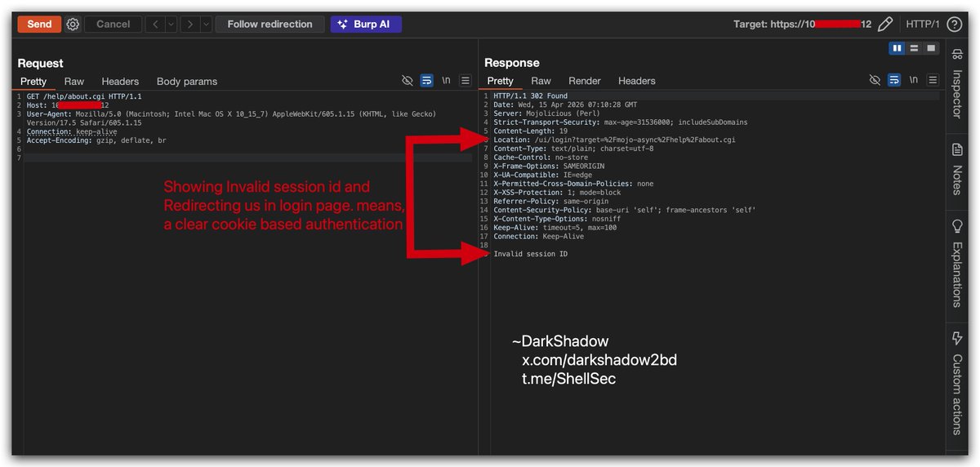Open the Repeater send settings gear

click(73, 24)
